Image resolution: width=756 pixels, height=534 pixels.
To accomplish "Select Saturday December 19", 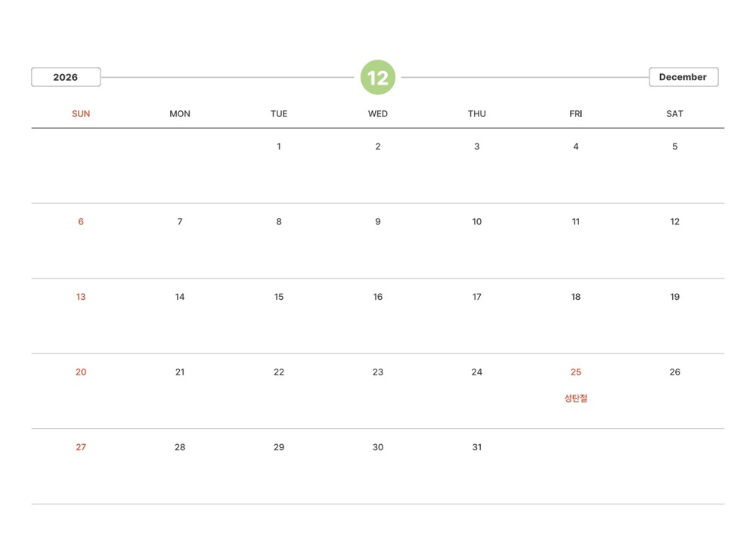I will (x=675, y=297).
